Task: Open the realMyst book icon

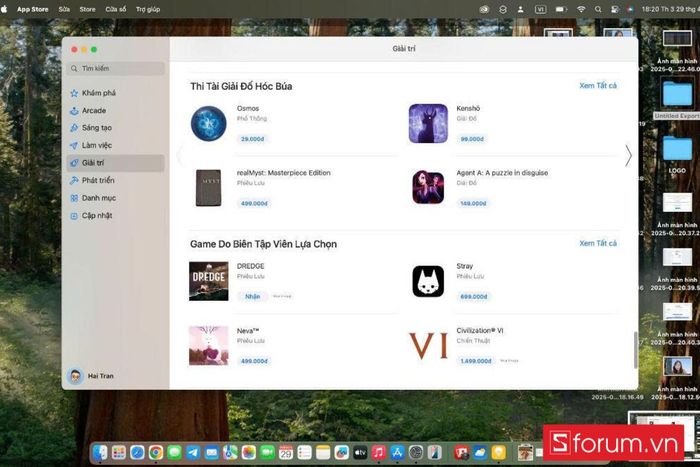Action: tap(208, 188)
